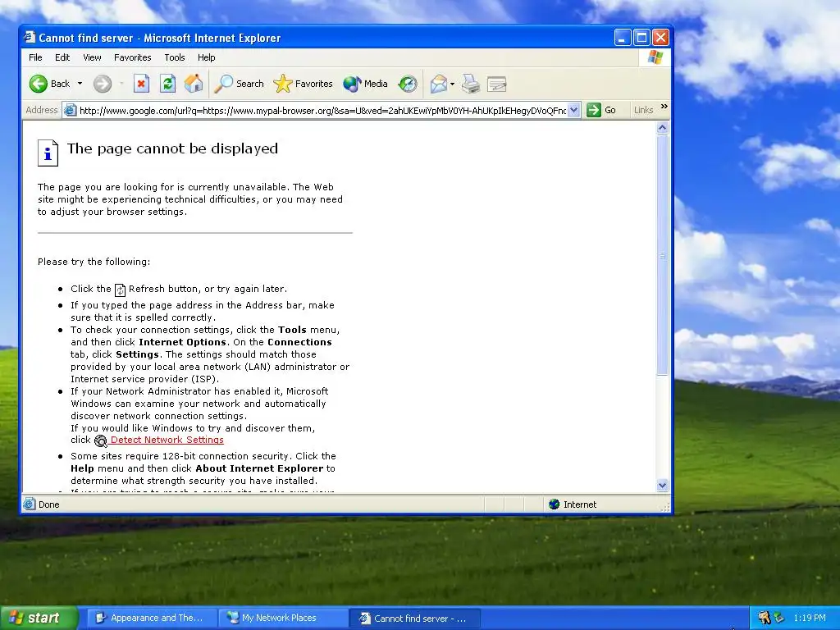Open the Help menu
The height and width of the screenshot is (630, 840).
(x=206, y=57)
